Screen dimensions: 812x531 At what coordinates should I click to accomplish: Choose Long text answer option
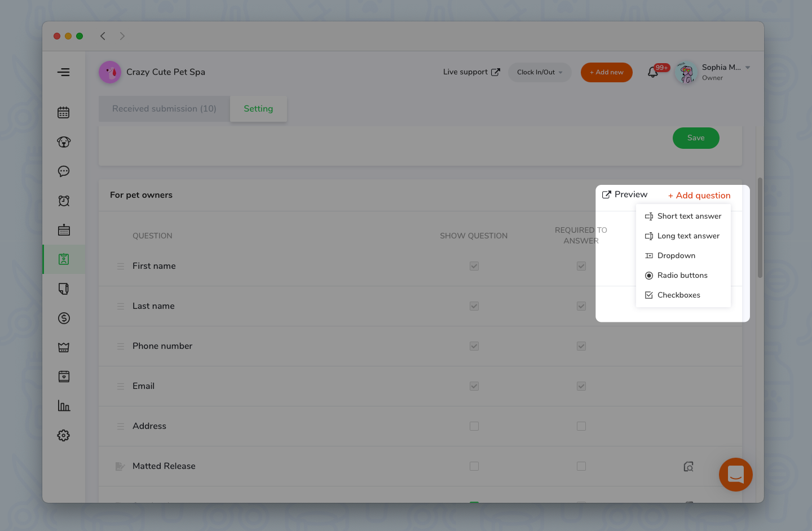(x=683, y=236)
